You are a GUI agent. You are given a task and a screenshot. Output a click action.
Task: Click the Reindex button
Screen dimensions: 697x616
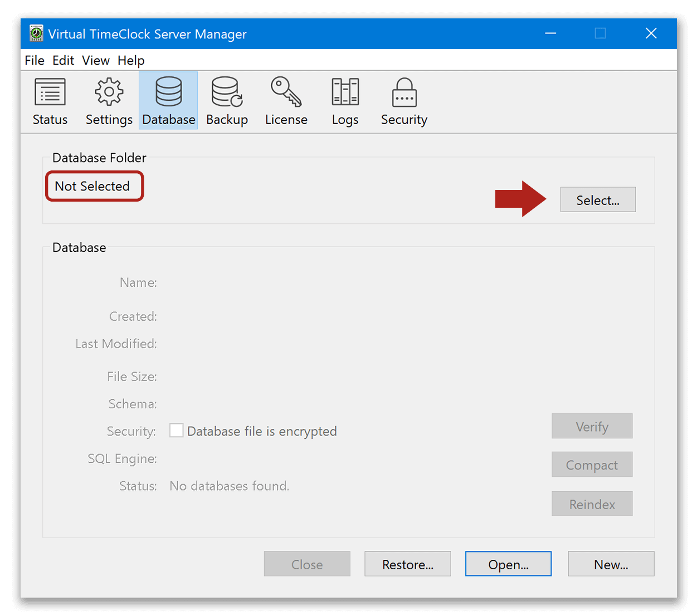tap(592, 504)
